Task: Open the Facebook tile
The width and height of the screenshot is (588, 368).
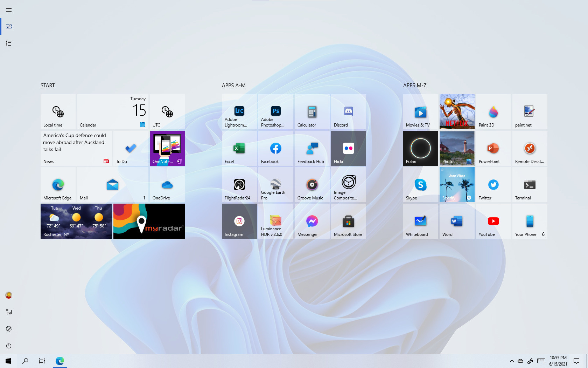Action: [276, 148]
